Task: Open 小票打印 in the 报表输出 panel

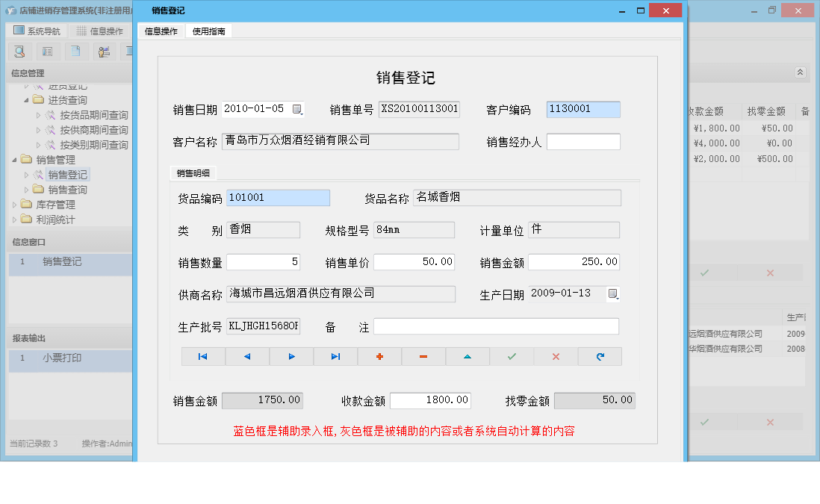Action: [63, 358]
